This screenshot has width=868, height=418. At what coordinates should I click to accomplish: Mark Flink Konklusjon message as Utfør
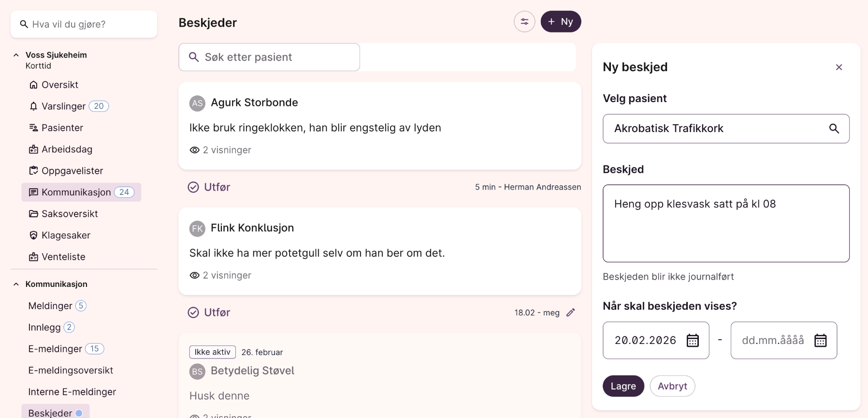pyautogui.click(x=209, y=313)
